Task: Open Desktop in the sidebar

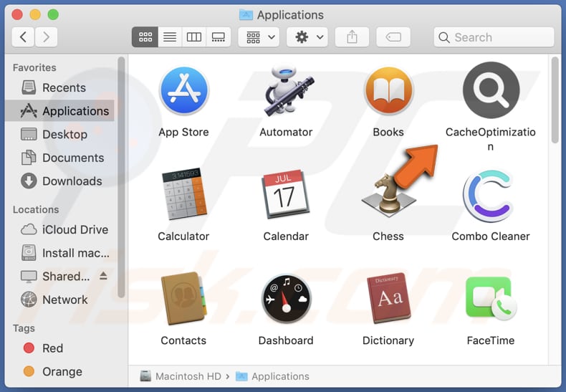Action: [60, 134]
